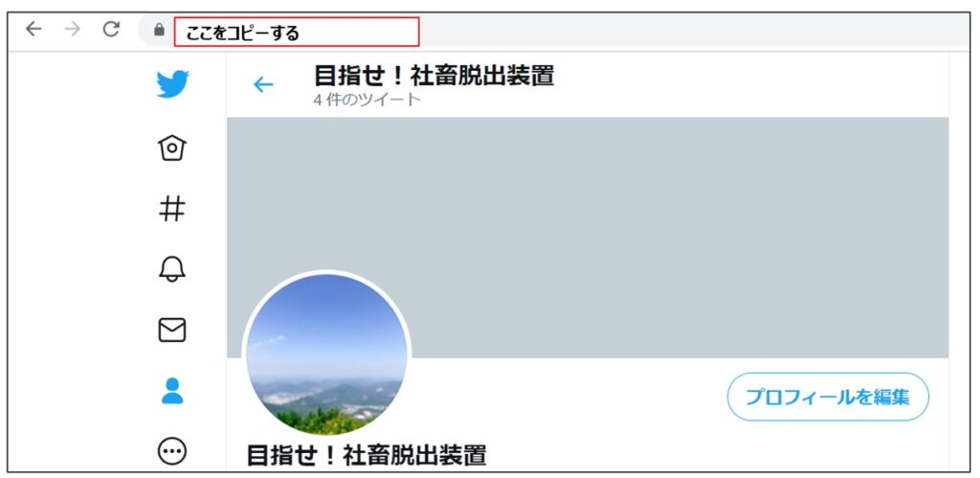Open Messages with the envelope icon
980x478 pixels.
point(172,330)
